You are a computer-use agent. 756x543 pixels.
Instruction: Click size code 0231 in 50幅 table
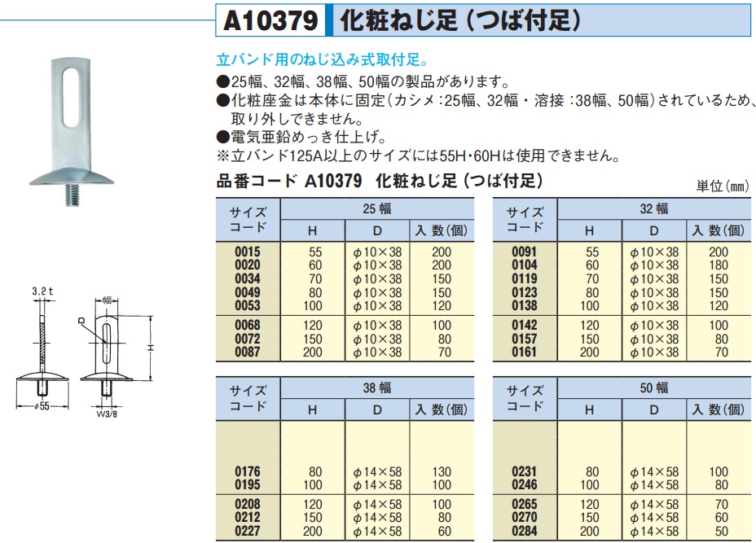(524, 471)
